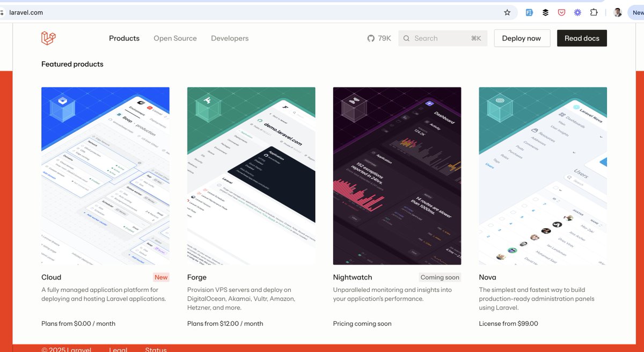Focus the Search input field
Viewport: 644px width, 352px height.
pos(443,38)
